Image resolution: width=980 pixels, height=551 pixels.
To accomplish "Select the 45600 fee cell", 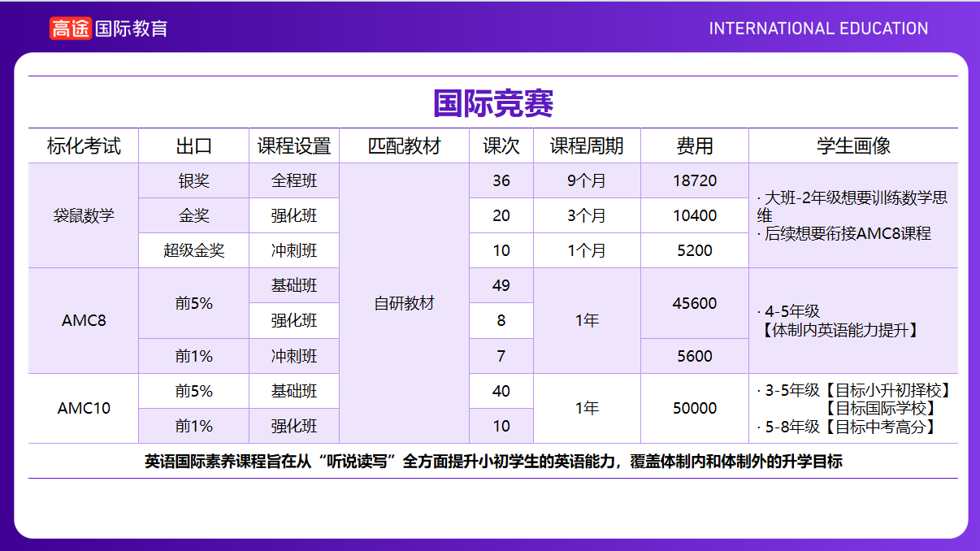I will click(694, 303).
